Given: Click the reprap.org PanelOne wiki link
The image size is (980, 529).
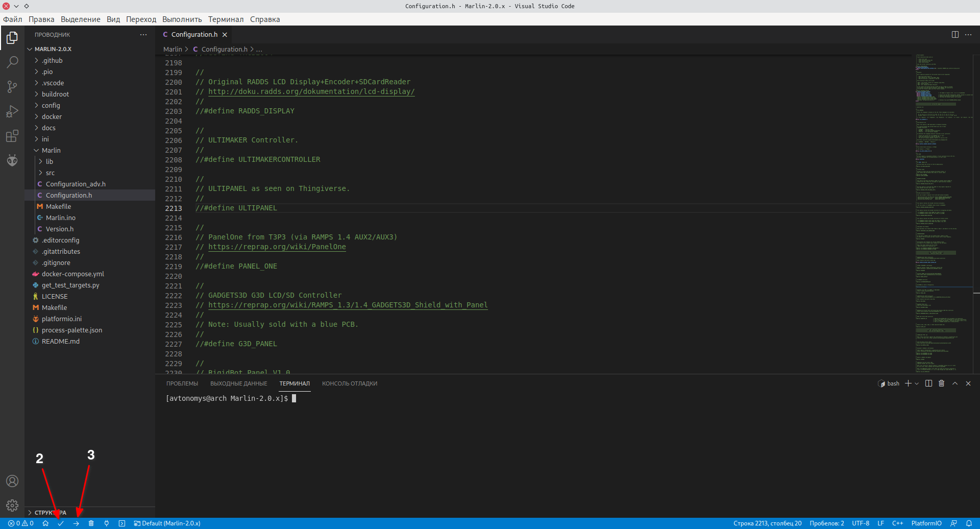Looking at the screenshot, I should [x=277, y=247].
